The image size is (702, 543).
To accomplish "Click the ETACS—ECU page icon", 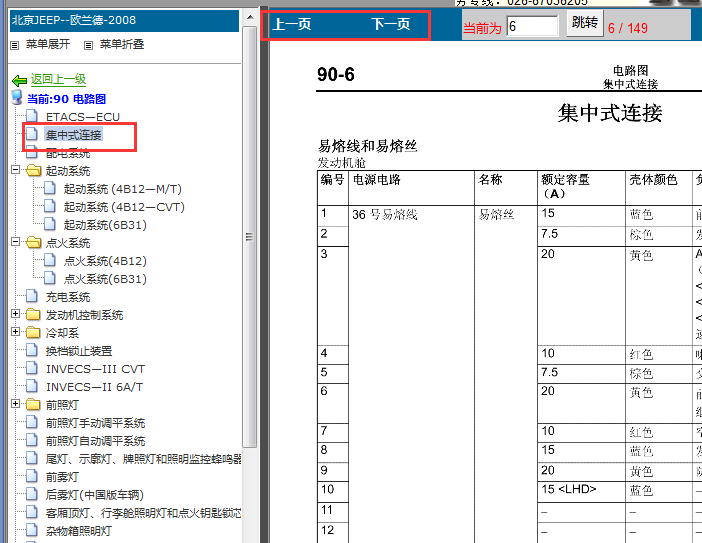I will (x=32, y=116).
